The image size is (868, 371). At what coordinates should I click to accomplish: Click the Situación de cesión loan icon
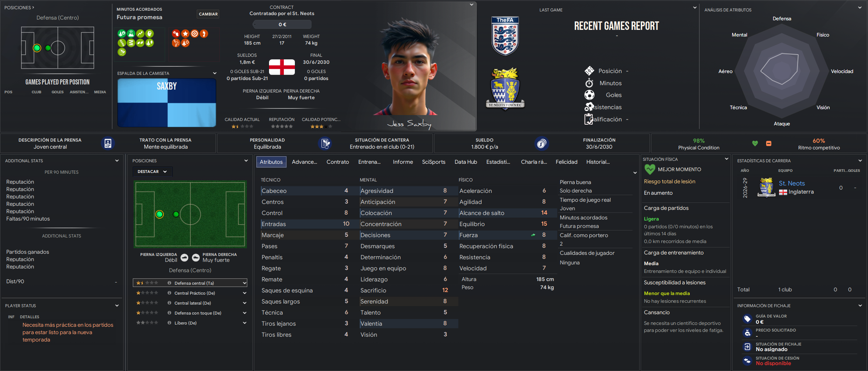click(747, 361)
